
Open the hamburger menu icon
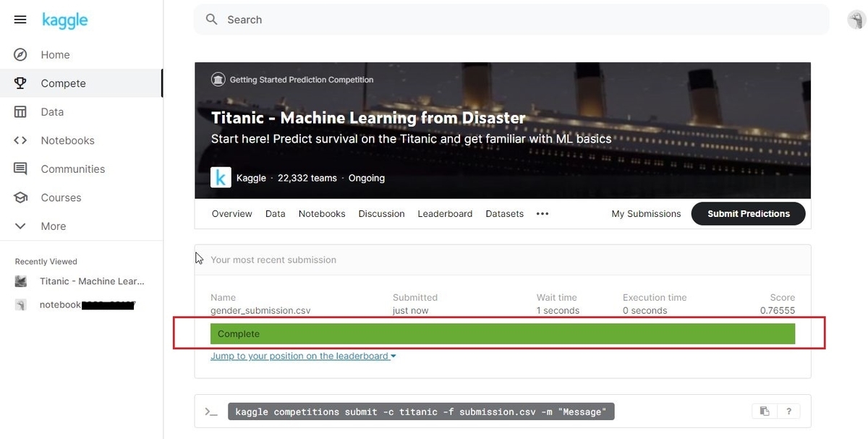point(20,20)
